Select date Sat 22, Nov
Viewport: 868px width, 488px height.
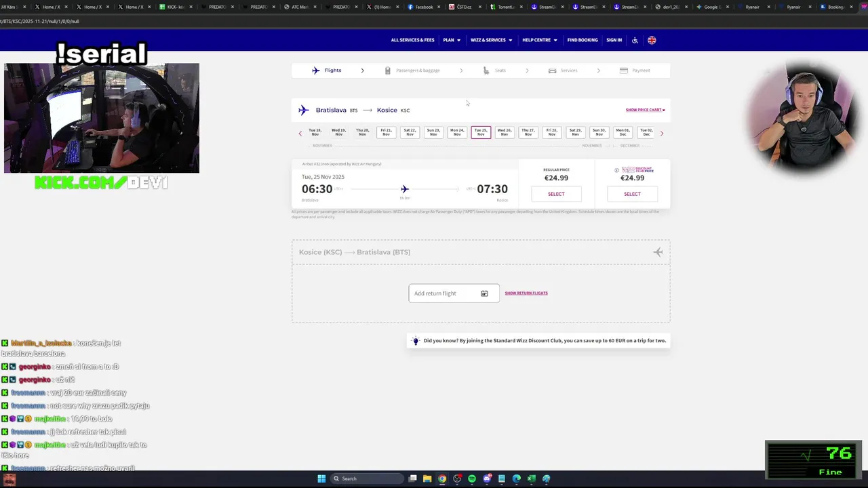click(x=410, y=132)
